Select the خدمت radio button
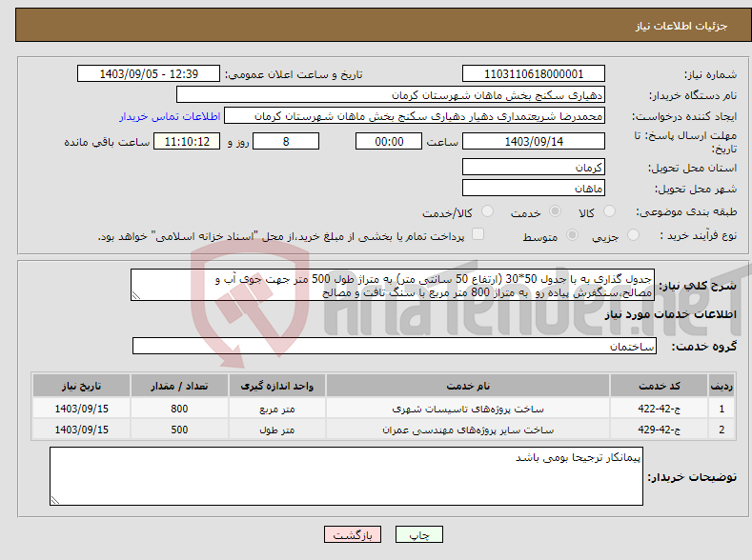Image resolution: width=752 pixels, height=560 pixels. [x=555, y=211]
